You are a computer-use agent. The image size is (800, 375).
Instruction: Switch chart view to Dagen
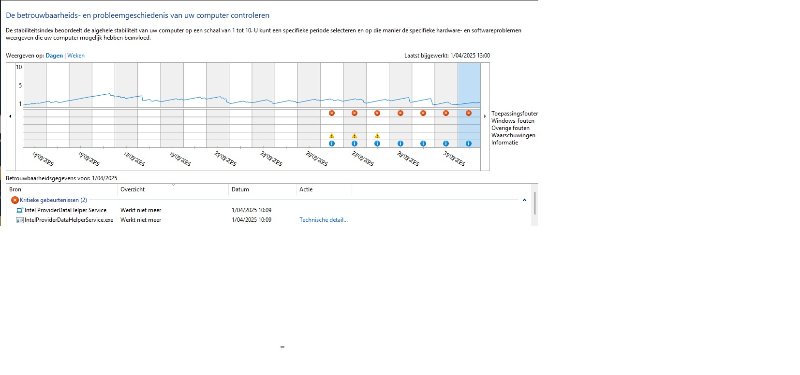(x=55, y=56)
